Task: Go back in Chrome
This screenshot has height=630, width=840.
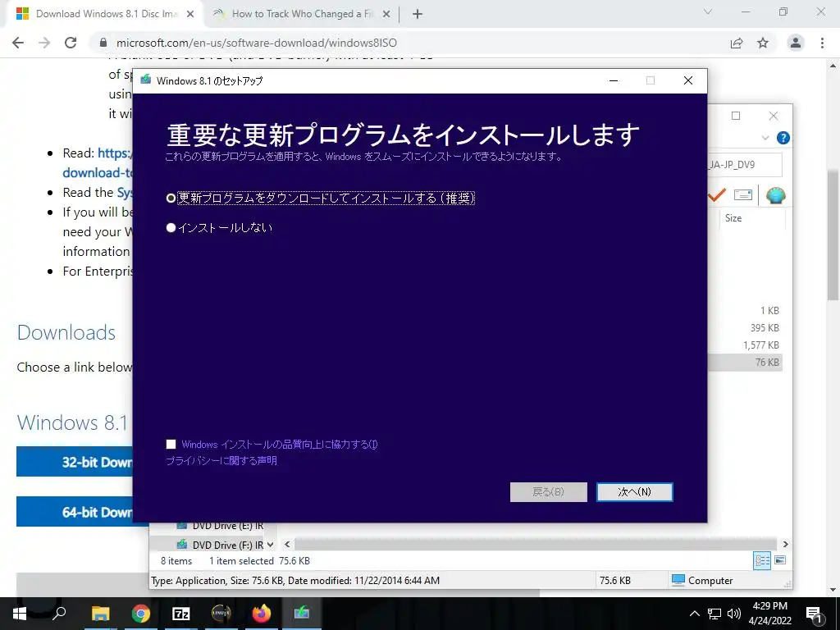Action: click(x=18, y=43)
